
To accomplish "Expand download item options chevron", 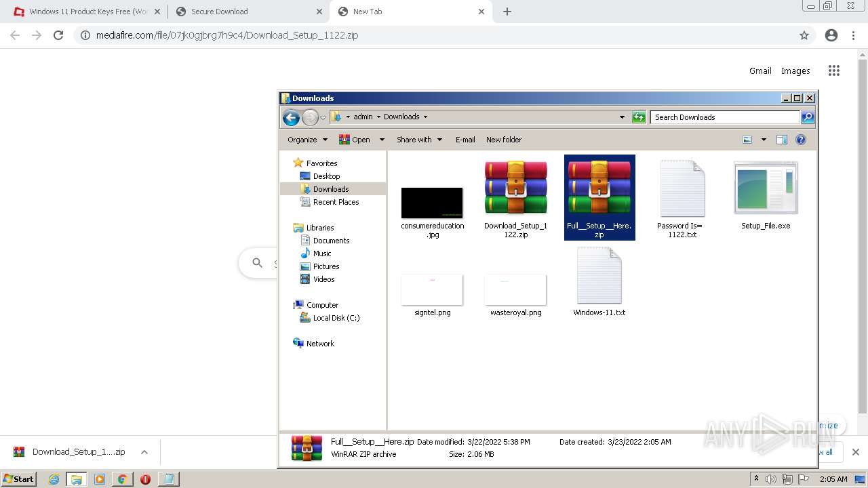I will tap(144, 452).
